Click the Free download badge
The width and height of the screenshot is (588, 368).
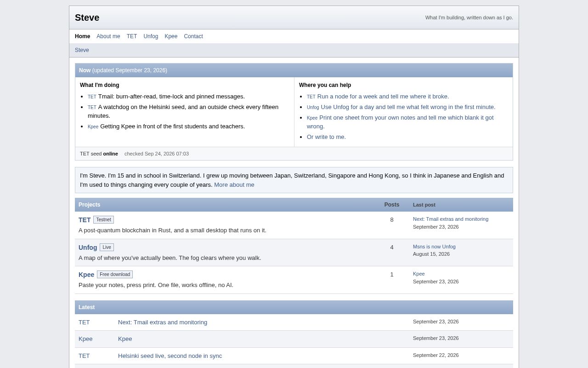115,275
